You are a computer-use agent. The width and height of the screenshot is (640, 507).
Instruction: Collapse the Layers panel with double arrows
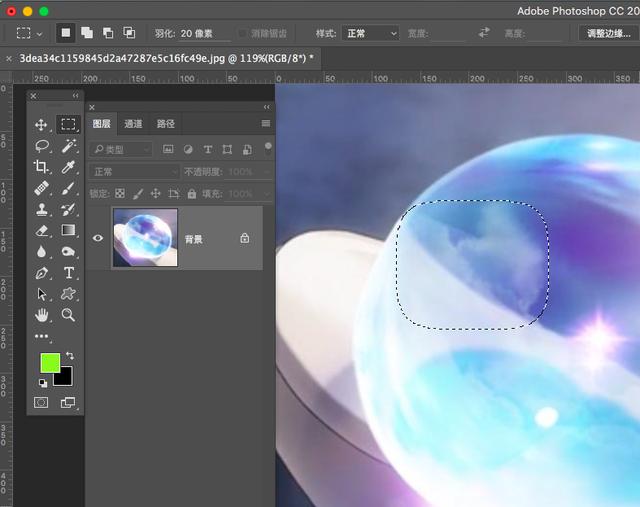267,107
